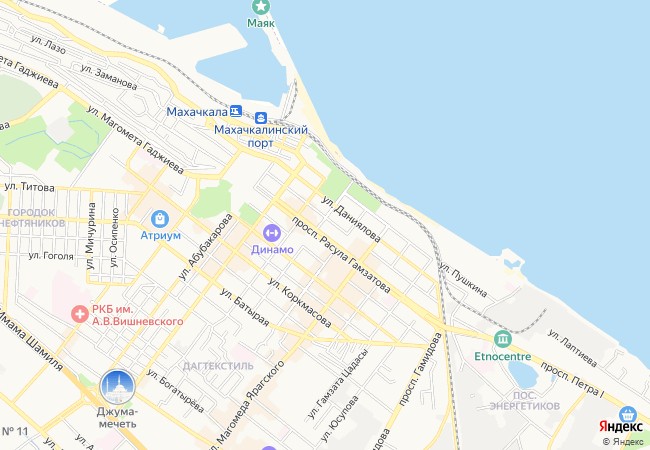Click the Городок Нефтяников district label
650x450 pixels.
(x=32, y=218)
